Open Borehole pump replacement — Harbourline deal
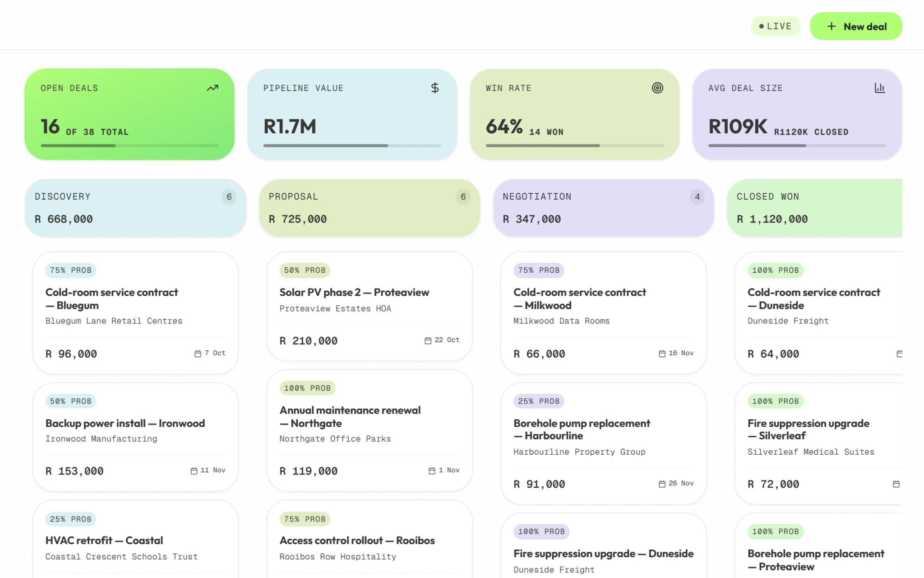 pos(604,443)
